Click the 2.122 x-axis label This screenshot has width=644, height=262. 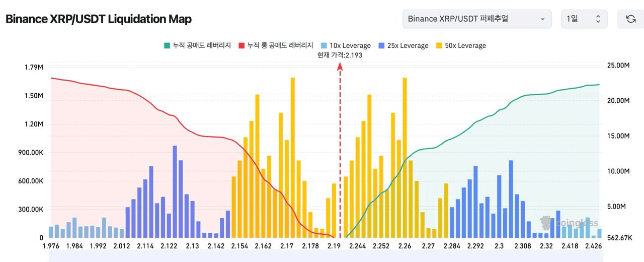[x=169, y=246]
